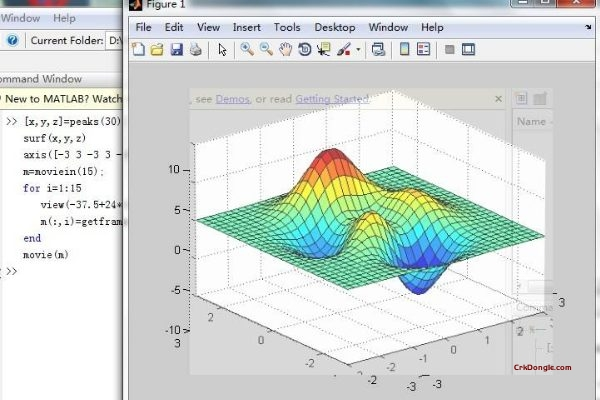The width and height of the screenshot is (600, 400).
Task: Select the Edit Plot arrow tool
Action: click(x=222, y=50)
